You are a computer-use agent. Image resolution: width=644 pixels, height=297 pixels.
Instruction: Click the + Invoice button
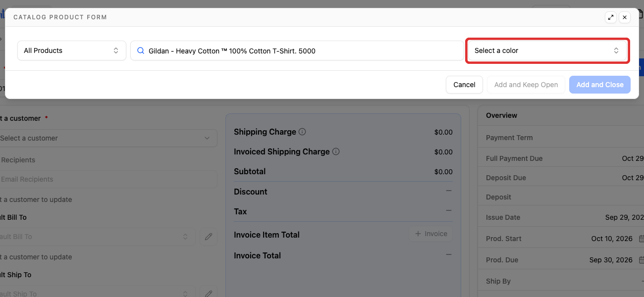tap(430, 234)
